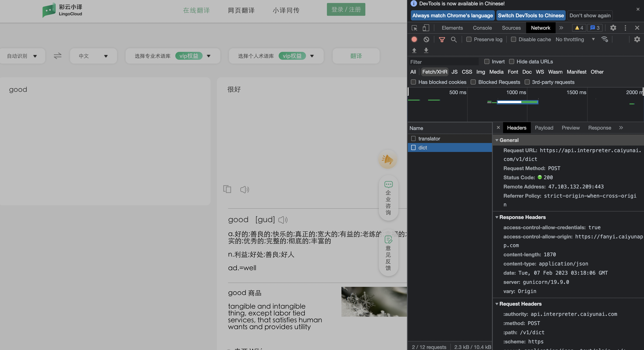The width and height of the screenshot is (644, 350).
Task: Toggle device toolbar icon in DevTools
Action: (x=426, y=28)
